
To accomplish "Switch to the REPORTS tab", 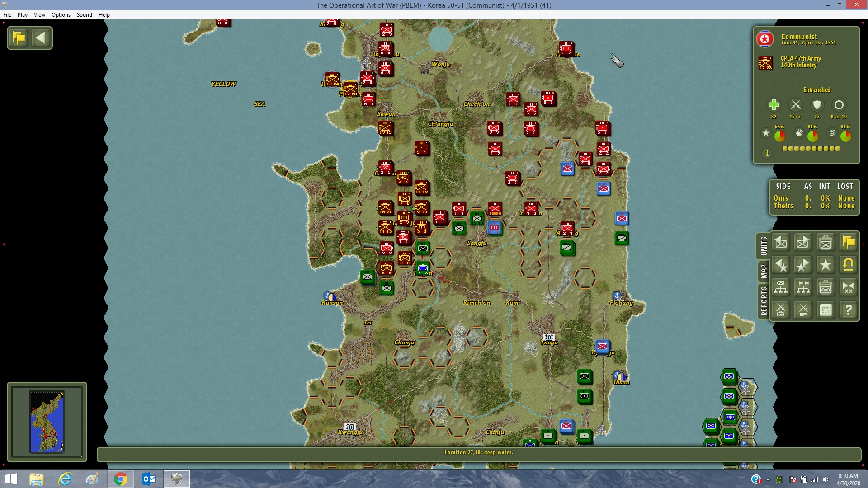I will click(x=764, y=301).
